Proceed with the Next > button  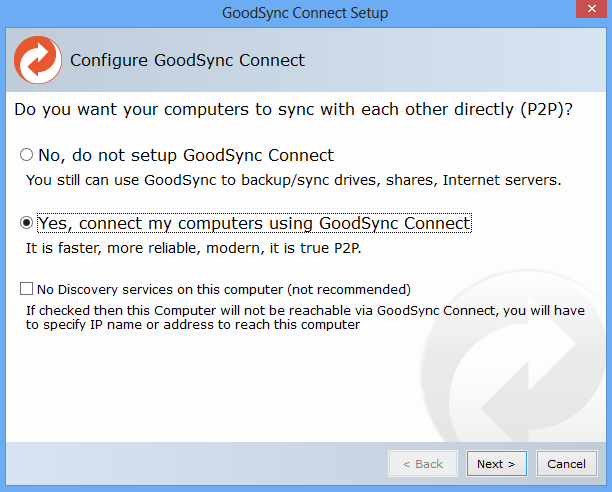click(x=496, y=464)
